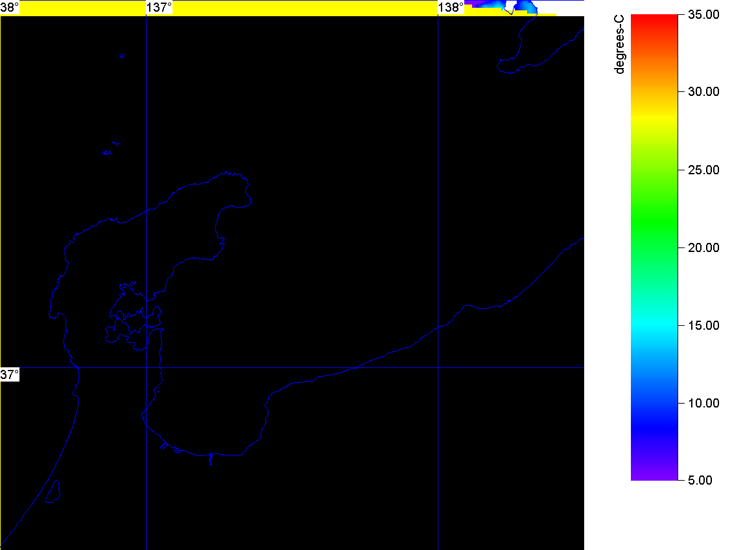This screenshot has height=550, width=756.
Task: Select the 20.00 colorbar tick label
Action: 703,247
